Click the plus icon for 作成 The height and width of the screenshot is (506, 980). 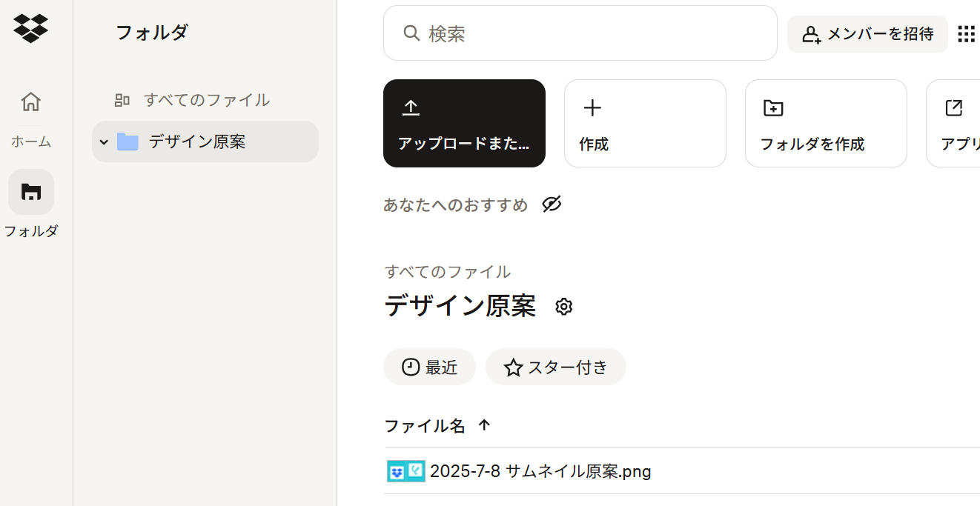(592, 108)
